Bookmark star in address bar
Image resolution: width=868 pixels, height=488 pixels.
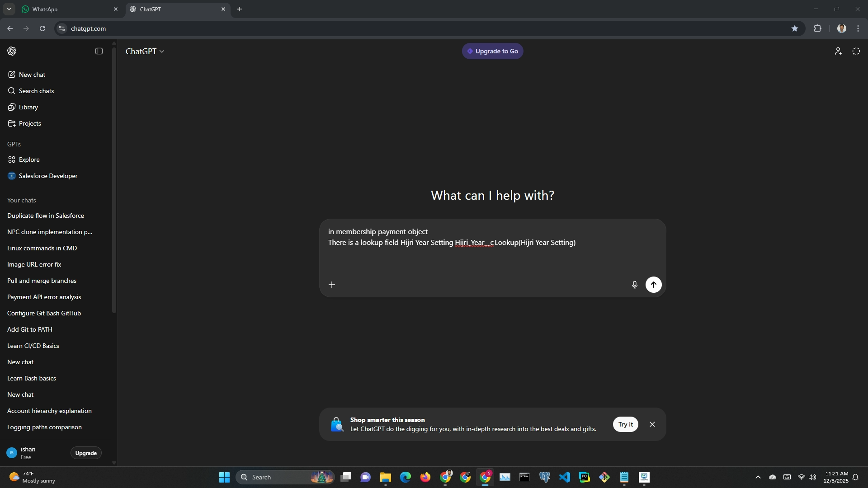coord(794,28)
